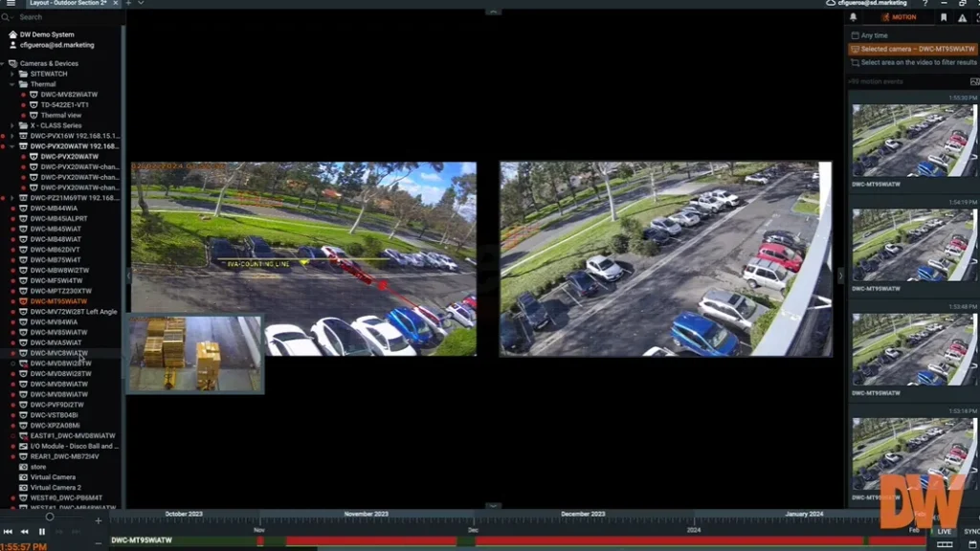The image size is (980, 551).
Task: Click the resource tree Search field
Action: pos(62,17)
